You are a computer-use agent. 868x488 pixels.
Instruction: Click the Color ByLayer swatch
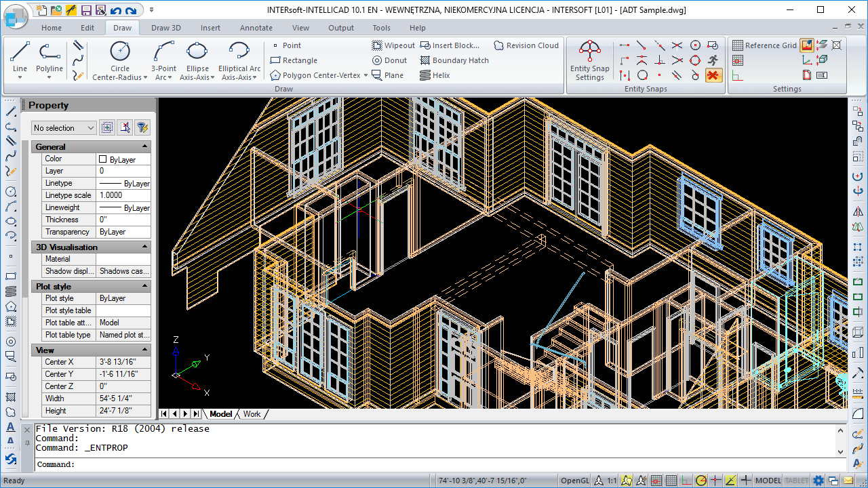click(x=103, y=159)
